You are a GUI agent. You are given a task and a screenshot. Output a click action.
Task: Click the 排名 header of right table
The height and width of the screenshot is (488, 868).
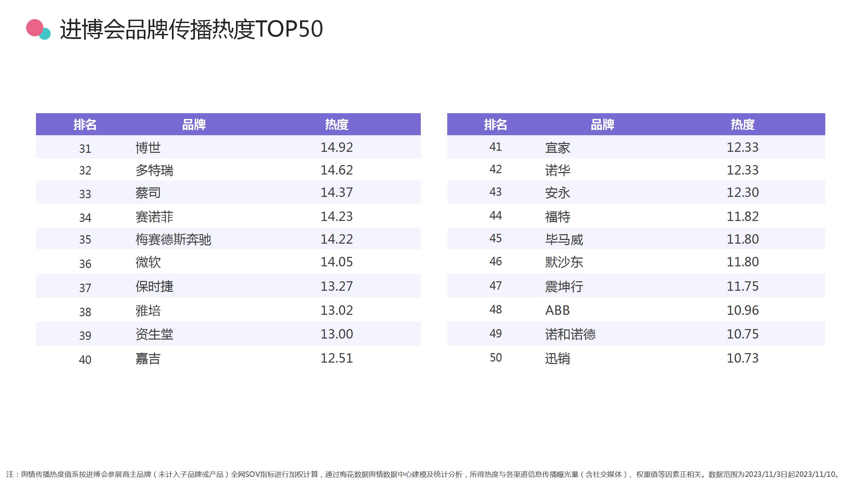(x=495, y=125)
